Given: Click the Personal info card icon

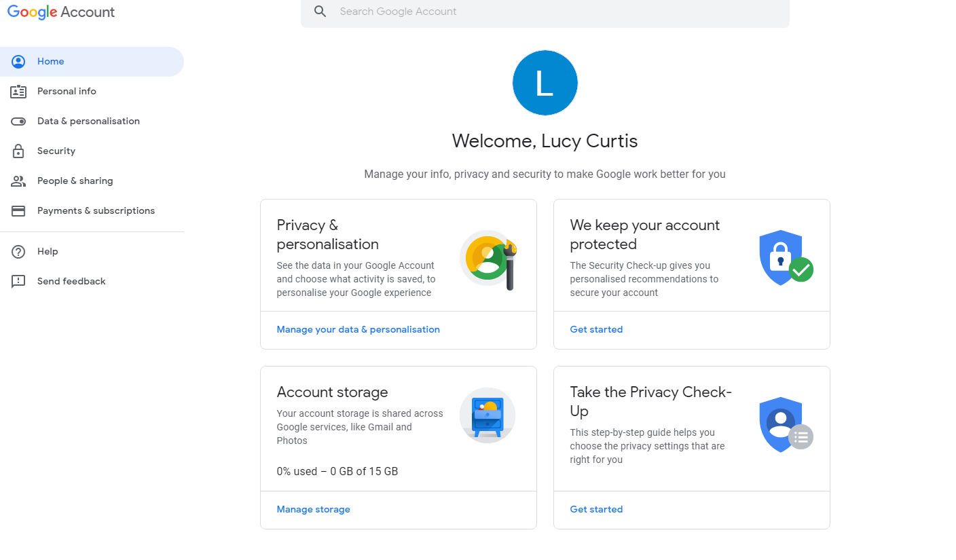Looking at the screenshot, I should (x=18, y=91).
